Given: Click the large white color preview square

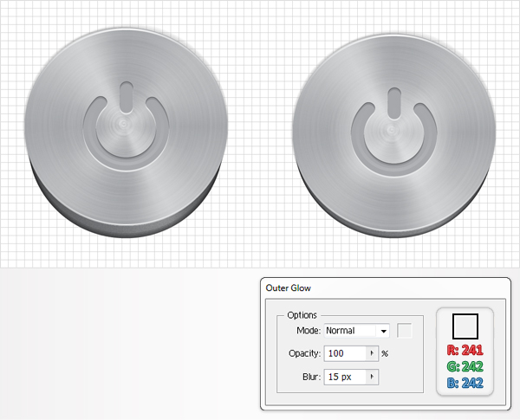Looking at the screenshot, I should (x=465, y=326).
